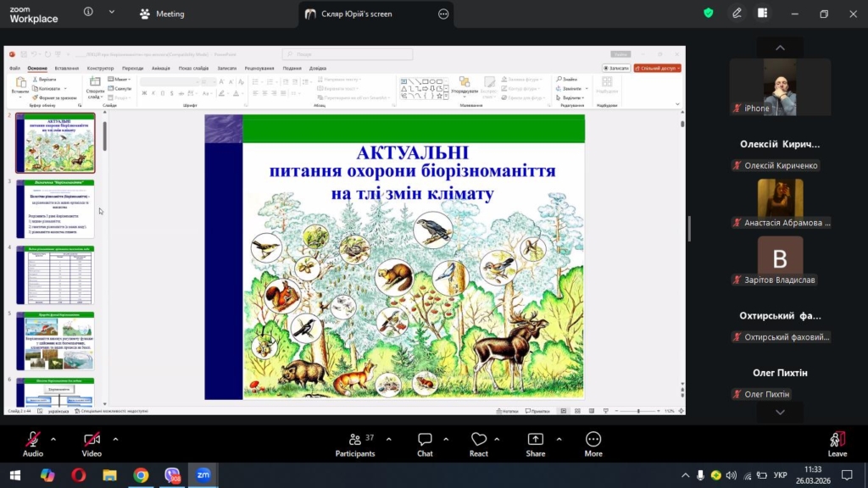Expand audio settings arrow next to Audio
The height and width of the screenshot is (488, 868).
(x=53, y=439)
